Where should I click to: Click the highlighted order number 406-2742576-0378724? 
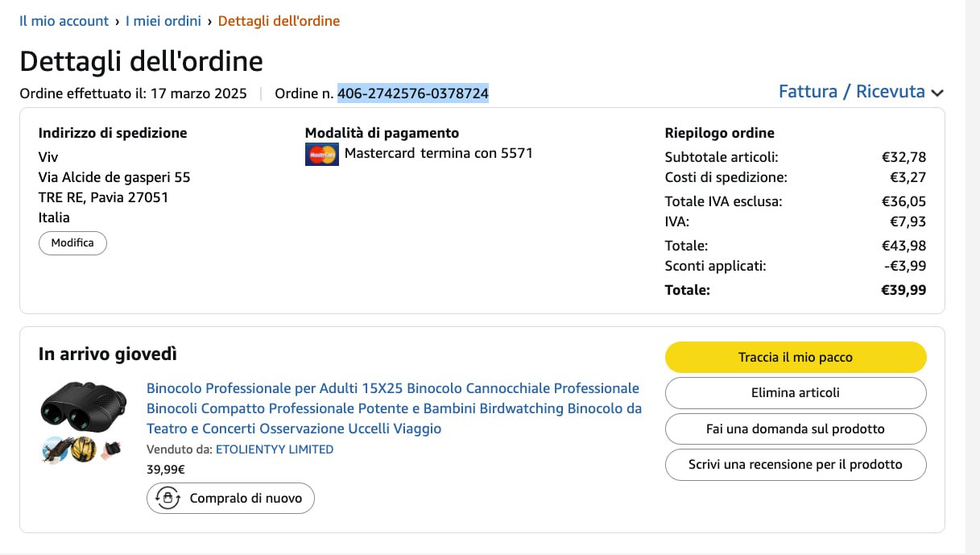pyautogui.click(x=412, y=93)
